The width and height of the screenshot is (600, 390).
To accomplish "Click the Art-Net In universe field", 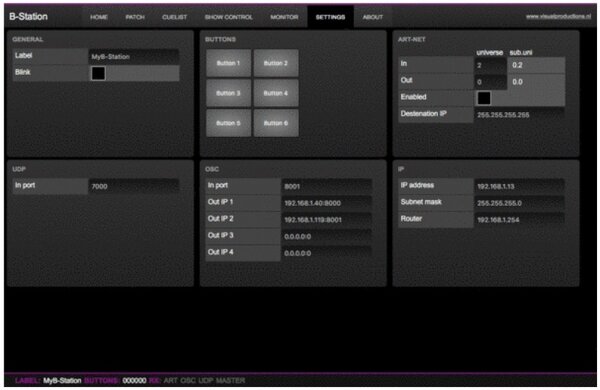I will tap(491, 65).
